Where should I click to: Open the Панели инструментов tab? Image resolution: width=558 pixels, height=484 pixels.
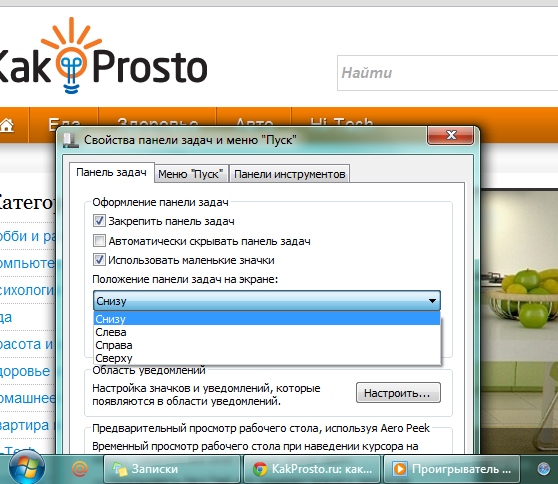[x=290, y=174]
